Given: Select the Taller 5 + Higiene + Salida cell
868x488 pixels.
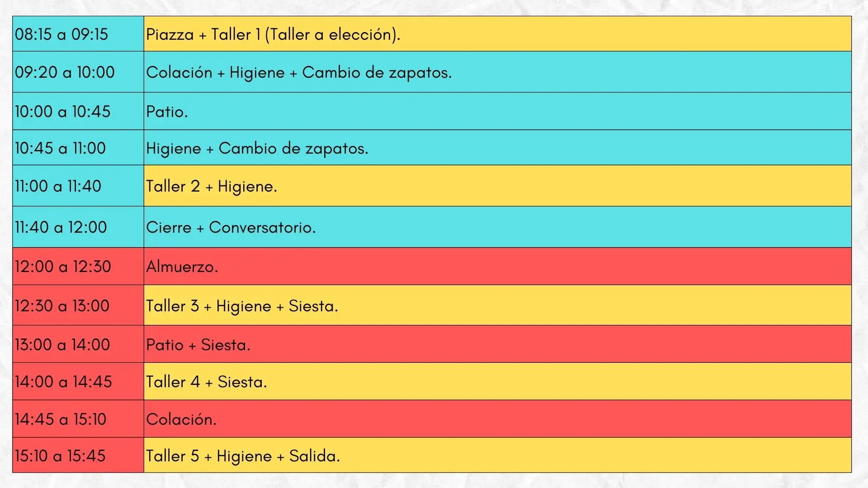Looking at the screenshot, I should tap(497, 455).
